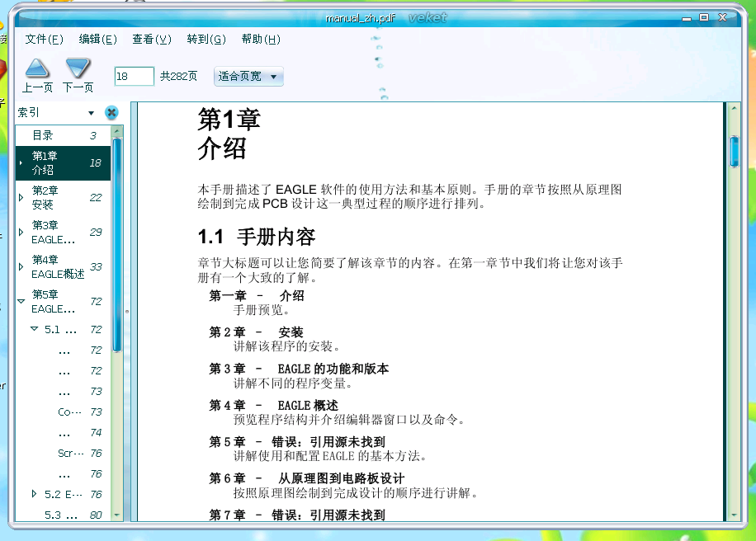Select 第4章 EAGLE概述 index entry
This screenshot has width=756, height=541.
click(64, 267)
